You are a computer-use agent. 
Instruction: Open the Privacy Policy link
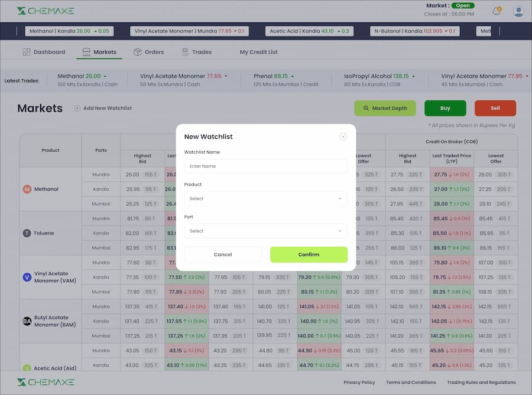coord(359,382)
